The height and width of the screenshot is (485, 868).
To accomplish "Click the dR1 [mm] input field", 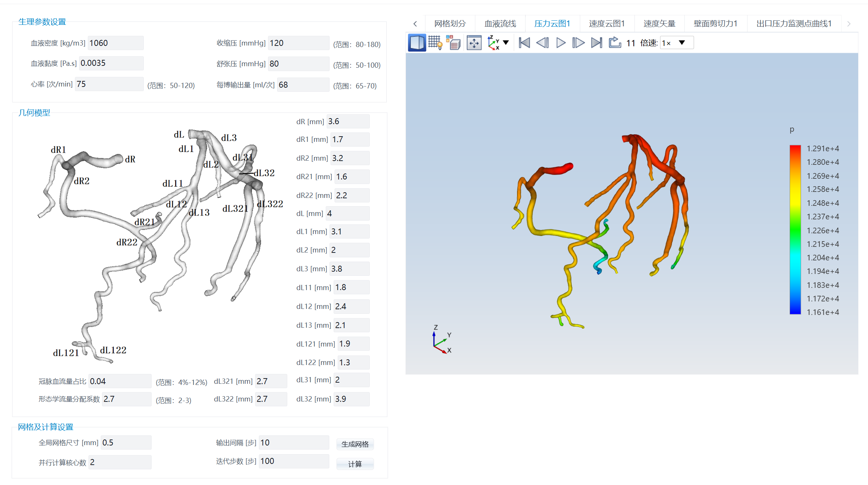I will click(x=350, y=140).
